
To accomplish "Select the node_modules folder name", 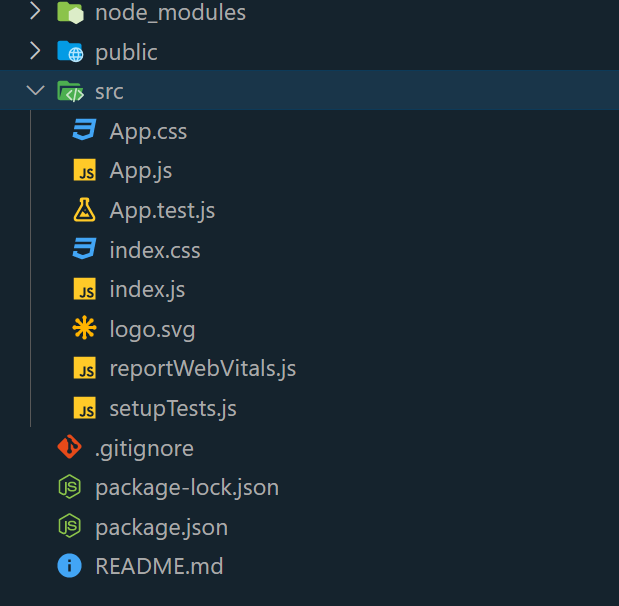I will point(171,13).
